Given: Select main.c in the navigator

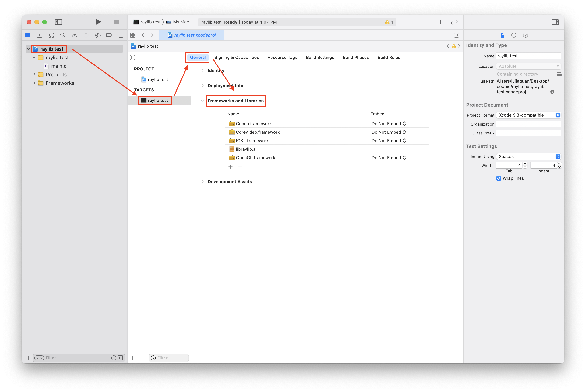Looking at the screenshot, I should 59,66.
